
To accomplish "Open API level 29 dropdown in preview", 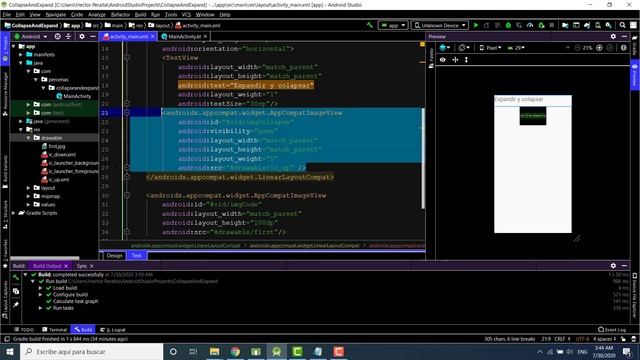I will (x=516, y=48).
